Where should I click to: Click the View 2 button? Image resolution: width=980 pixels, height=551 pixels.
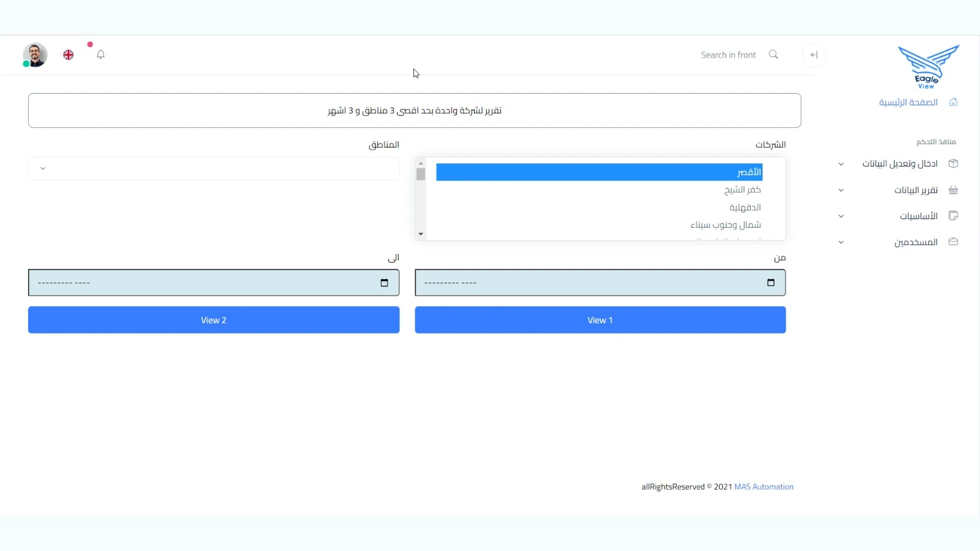pos(214,320)
